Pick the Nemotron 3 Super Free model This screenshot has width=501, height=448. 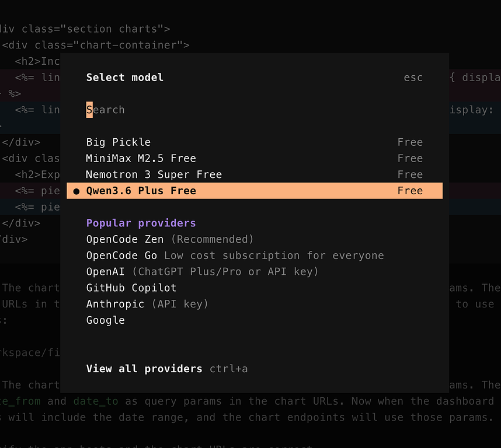click(x=154, y=174)
